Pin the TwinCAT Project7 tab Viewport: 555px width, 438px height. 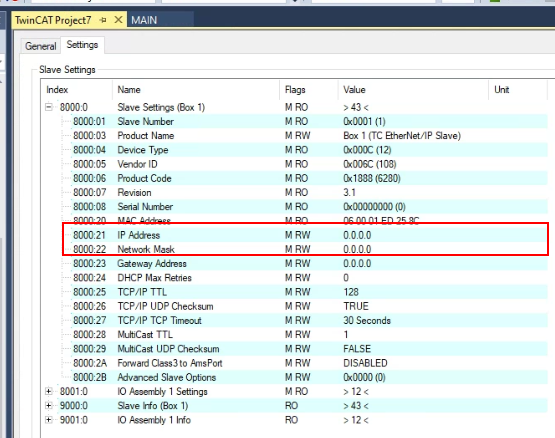[103, 20]
